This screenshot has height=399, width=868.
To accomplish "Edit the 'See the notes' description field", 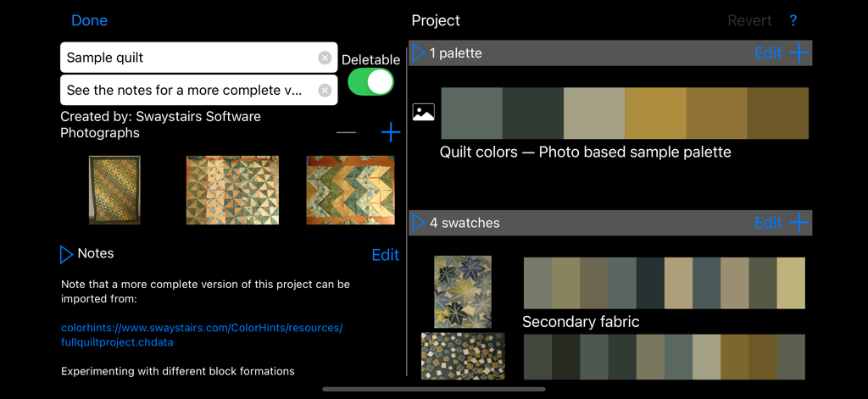I will [198, 90].
